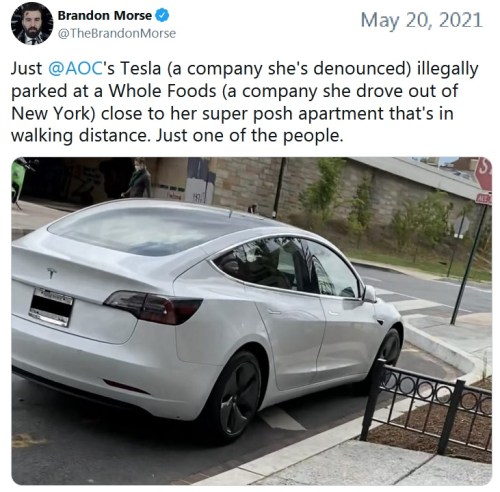Screen dimensions: 500x492
Task: Click the Tesla's front wheel
Action: [x=389, y=349]
